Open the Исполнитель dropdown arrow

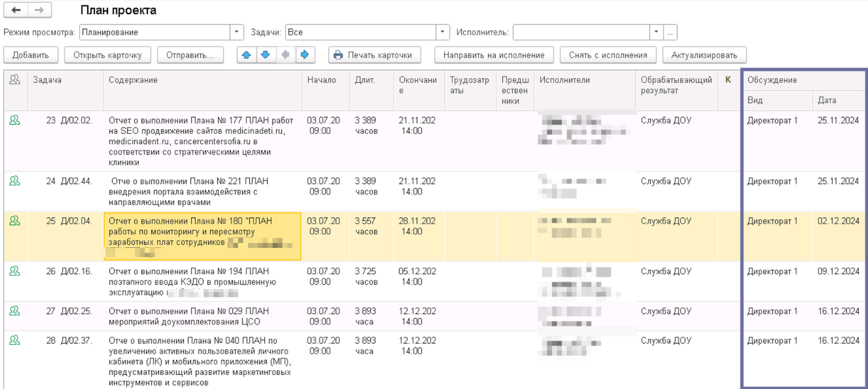[x=657, y=32]
